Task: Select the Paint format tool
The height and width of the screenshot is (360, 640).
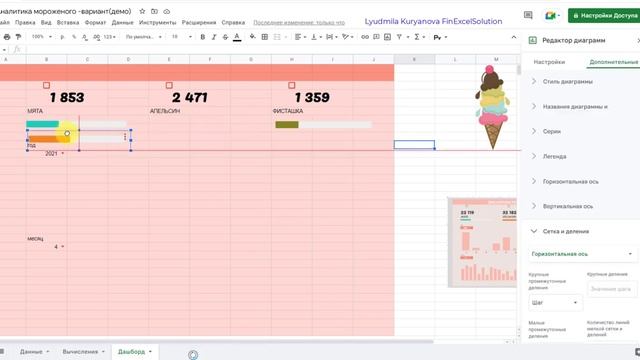Action: [18, 37]
